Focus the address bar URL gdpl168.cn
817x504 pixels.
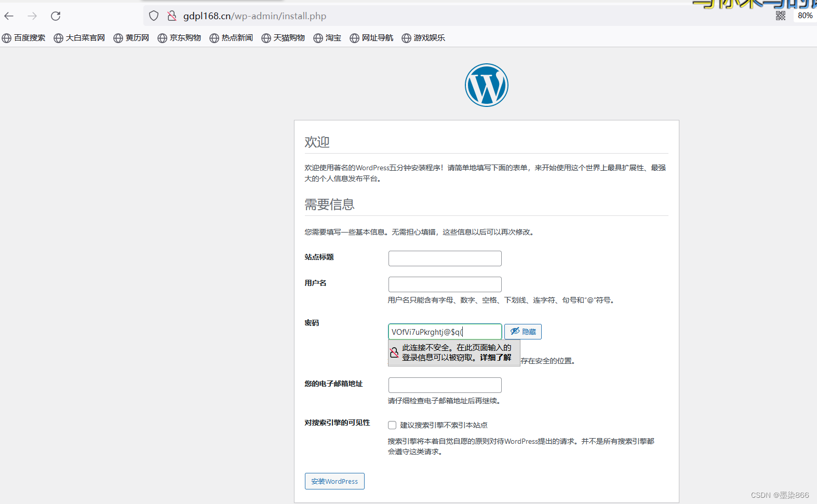tap(255, 16)
